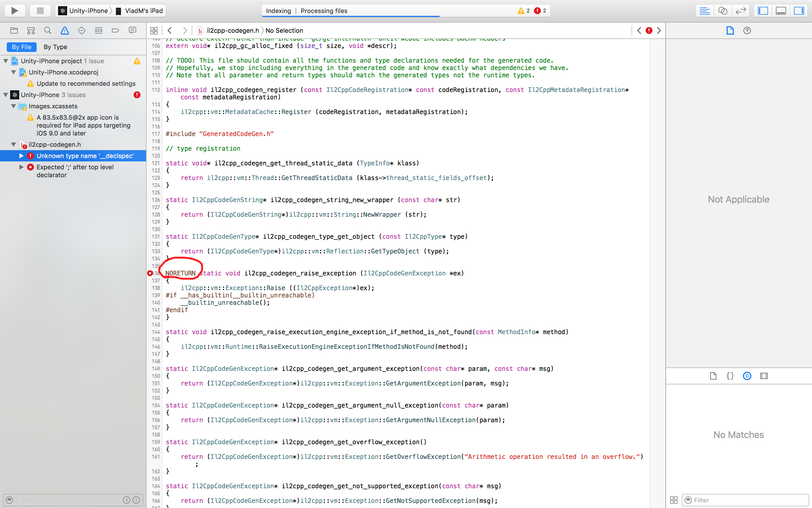Click line number 144 in the gutter
The height and width of the screenshot is (508, 812).
pos(156,332)
